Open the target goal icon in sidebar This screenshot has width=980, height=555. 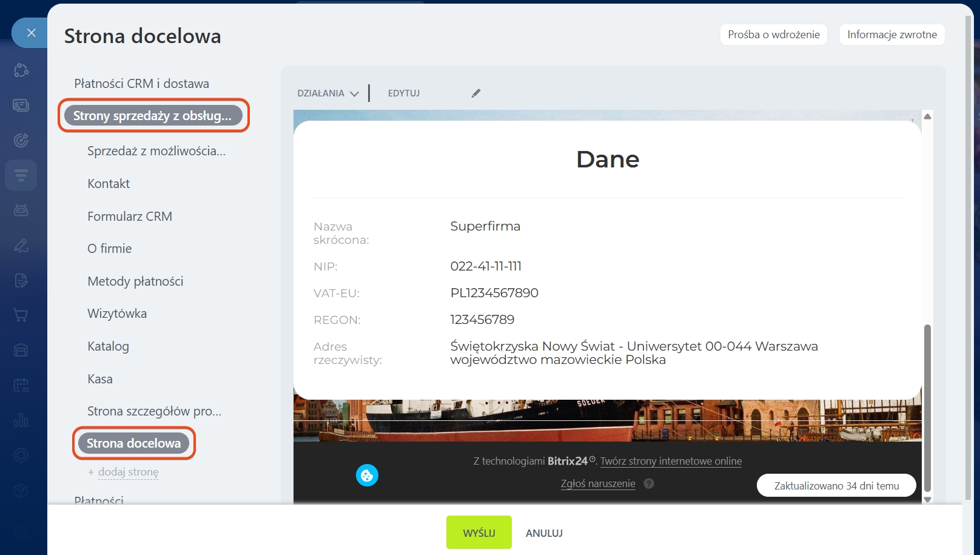21,141
